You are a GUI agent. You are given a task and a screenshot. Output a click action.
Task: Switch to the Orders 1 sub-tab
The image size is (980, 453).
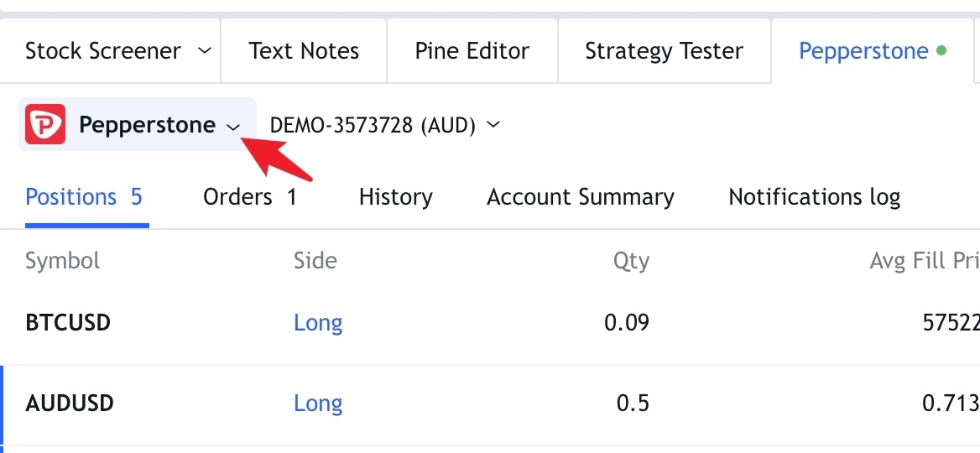250,197
